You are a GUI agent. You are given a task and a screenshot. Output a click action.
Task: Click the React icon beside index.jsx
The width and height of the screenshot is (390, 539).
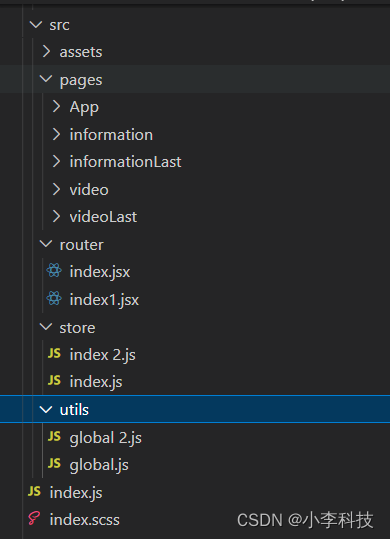[x=54, y=271]
